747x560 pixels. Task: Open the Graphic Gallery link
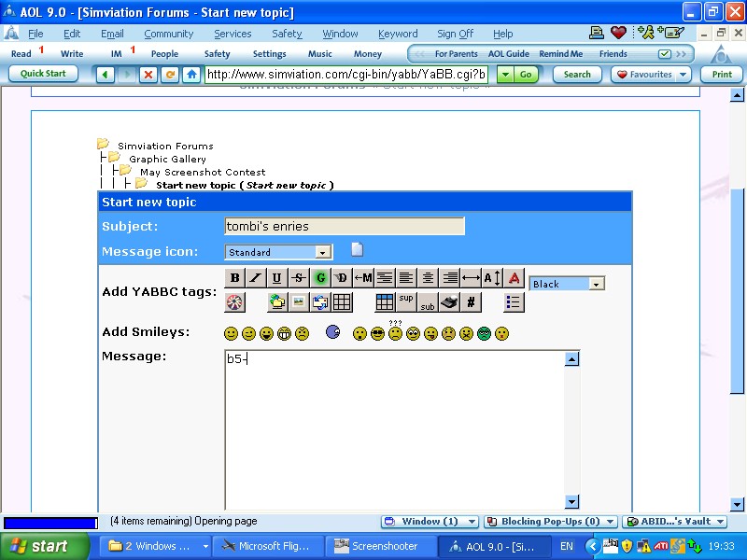click(x=167, y=159)
